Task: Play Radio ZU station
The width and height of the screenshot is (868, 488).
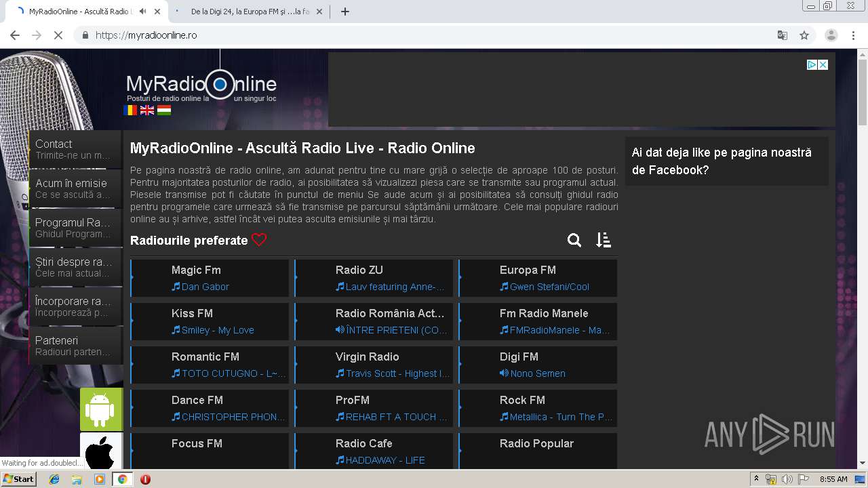Action: tap(374, 278)
